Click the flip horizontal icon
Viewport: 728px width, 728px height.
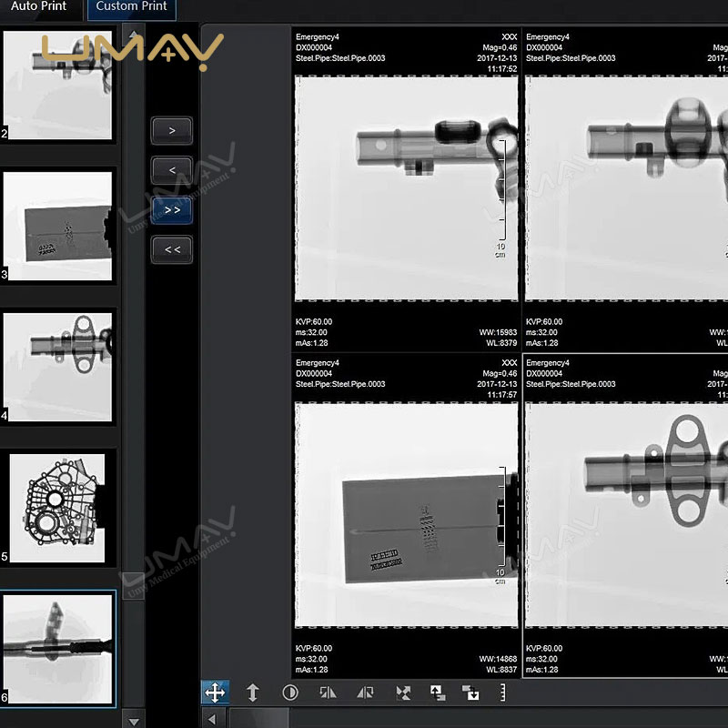[x=328, y=693]
